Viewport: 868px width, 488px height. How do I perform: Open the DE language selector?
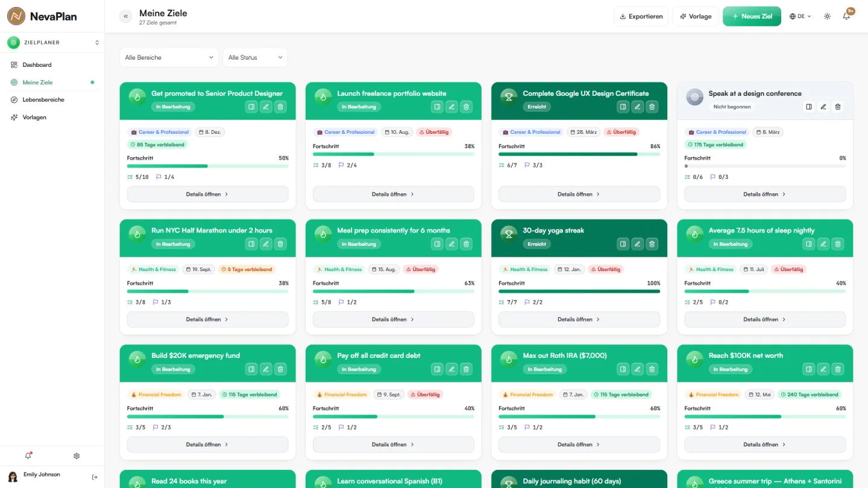[x=800, y=16]
